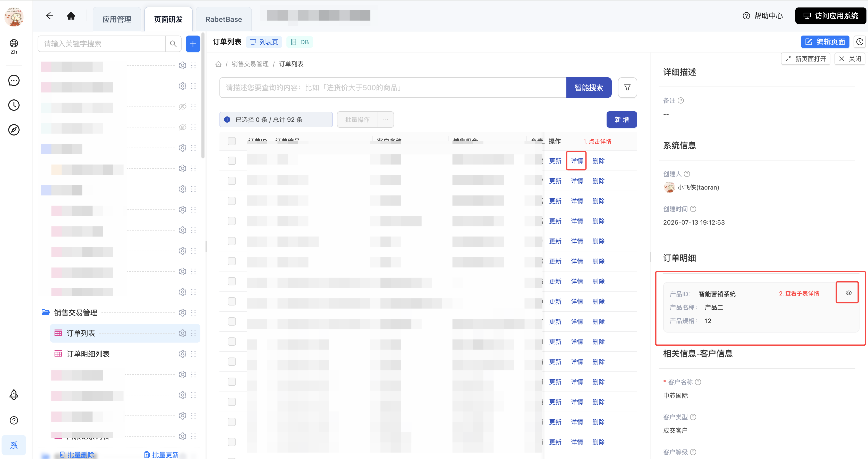Click the 新增 button
Screen dimensions: 868x459
pyautogui.click(x=622, y=120)
